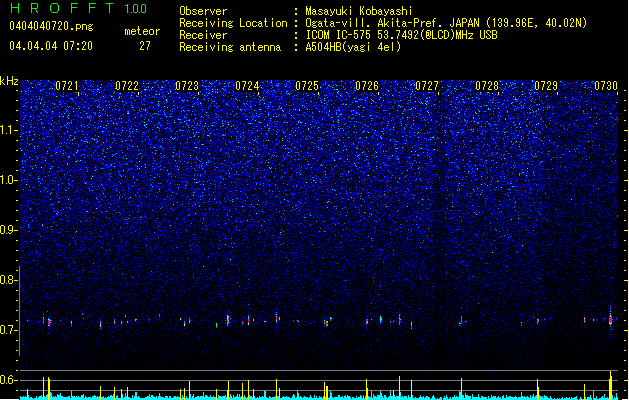This screenshot has width=629, height=400.
Task: Click the 0727 time marker
Action: [x=427, y=86]
